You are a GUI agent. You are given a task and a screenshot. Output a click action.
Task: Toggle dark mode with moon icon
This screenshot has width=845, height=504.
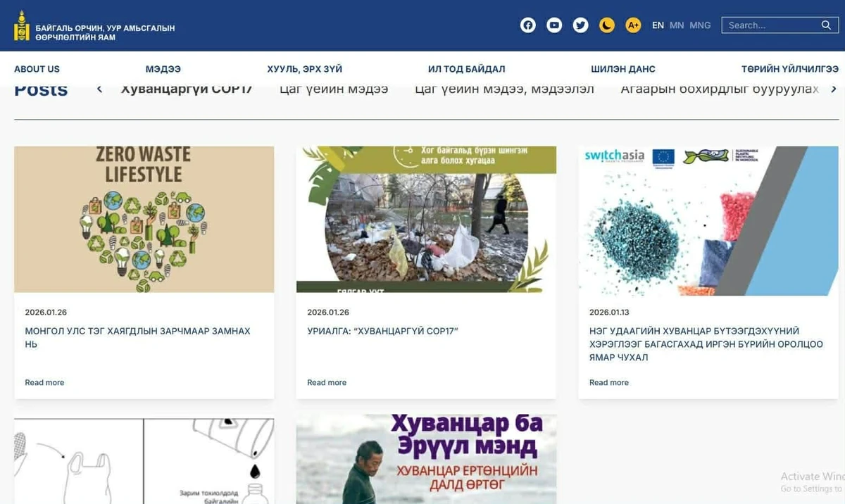tap(607, 25)
